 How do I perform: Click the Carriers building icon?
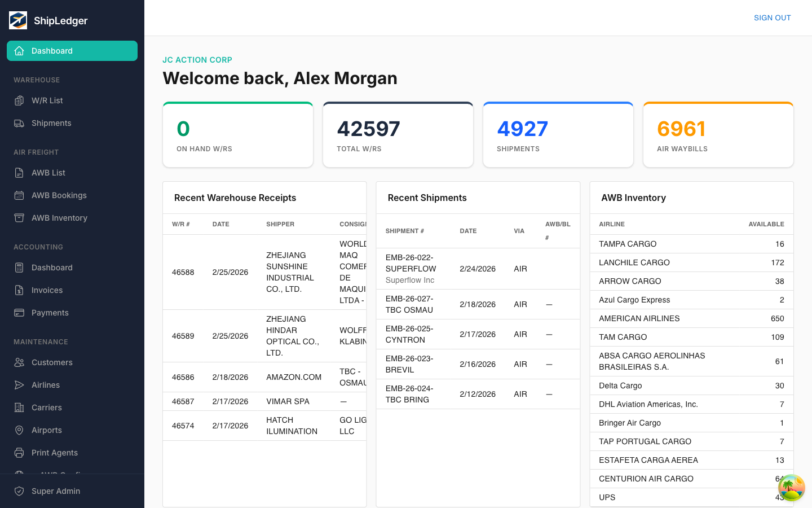[x=19, y=408]
